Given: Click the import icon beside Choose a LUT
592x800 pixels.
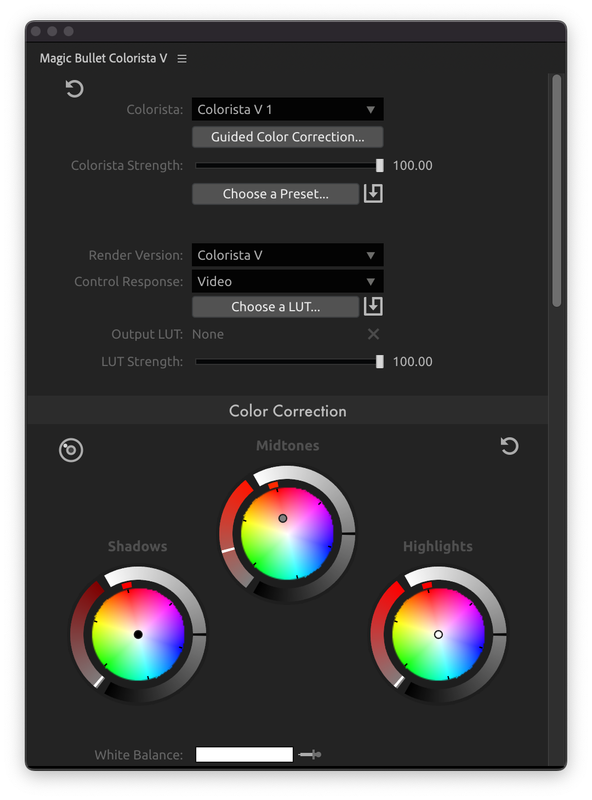Looking at the screenshot, I should point(373,307).
